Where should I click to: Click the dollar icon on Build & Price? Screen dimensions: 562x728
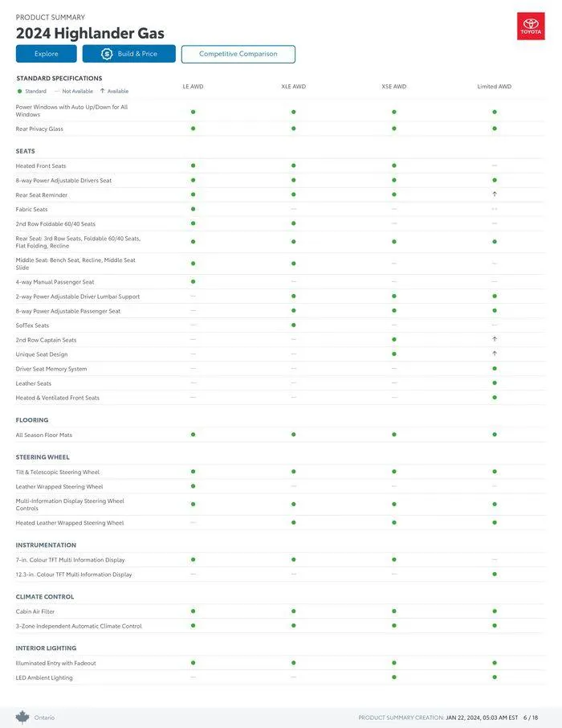pos(106,54)
